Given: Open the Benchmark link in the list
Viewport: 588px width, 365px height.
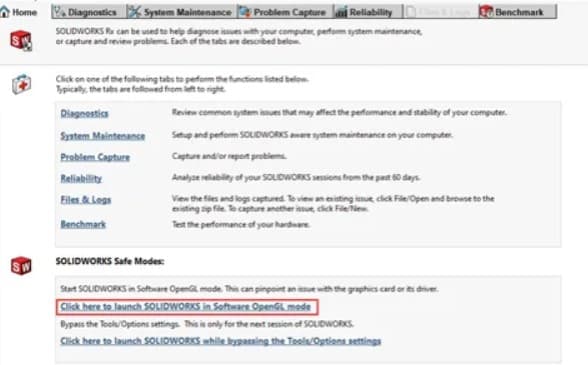Looking at the screenshot, I should (83, 224).
